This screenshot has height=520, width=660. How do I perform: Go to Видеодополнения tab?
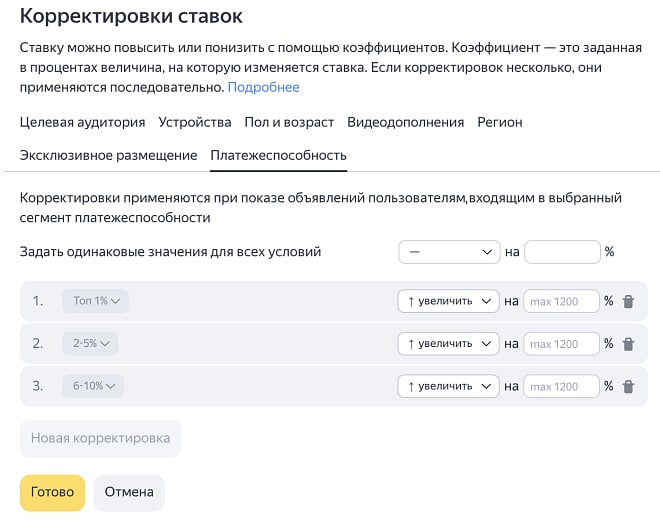[x=405, y=122]
